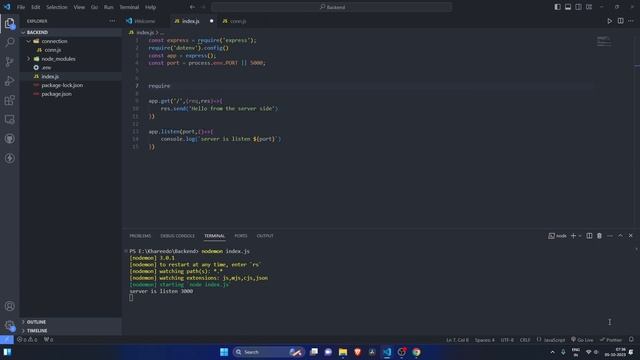Viewport: 640px width, 360px height.
Task: Close the terminal panel
Action: click(x=631, y=236)
